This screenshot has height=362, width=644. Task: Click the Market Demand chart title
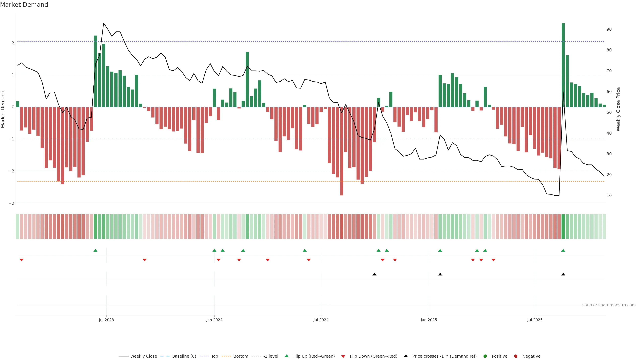tap(24, 5)
